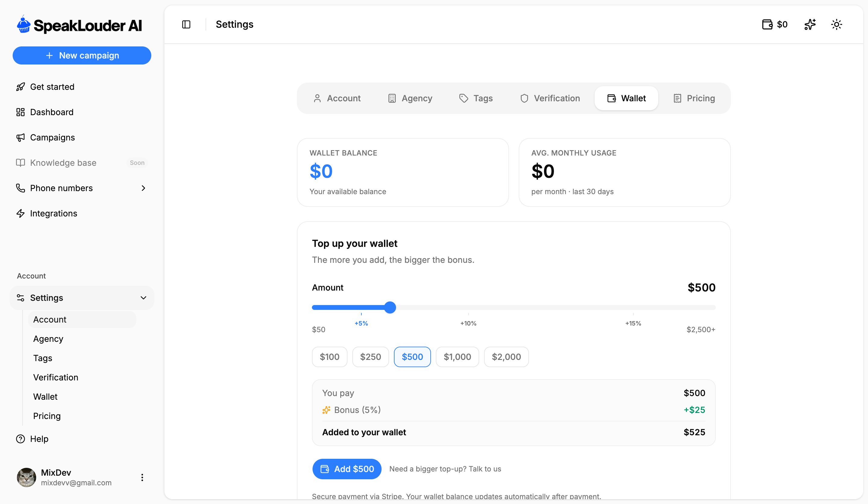Click the slider track near +15% mark
The height and width of the screenshot is (504, 868).
[x=633, y=307]
